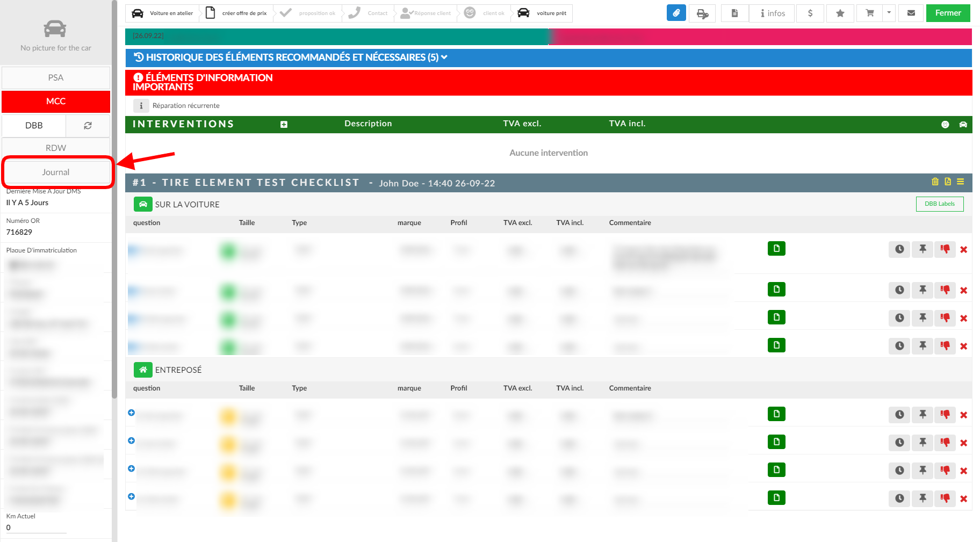The image size is (980, 542).
Task: Select the 'Contact' status step
Action: pyautogui.click(x=368, y=13)
